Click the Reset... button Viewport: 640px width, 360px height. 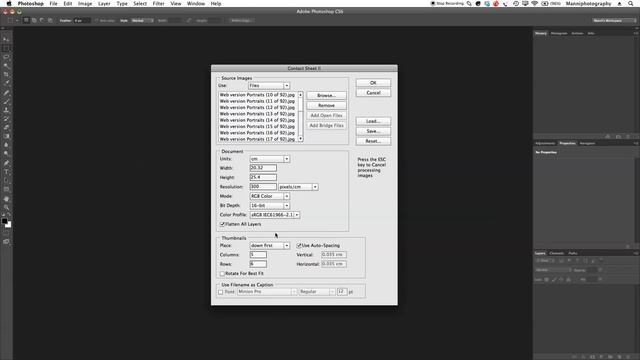click(x=373, y=141)
